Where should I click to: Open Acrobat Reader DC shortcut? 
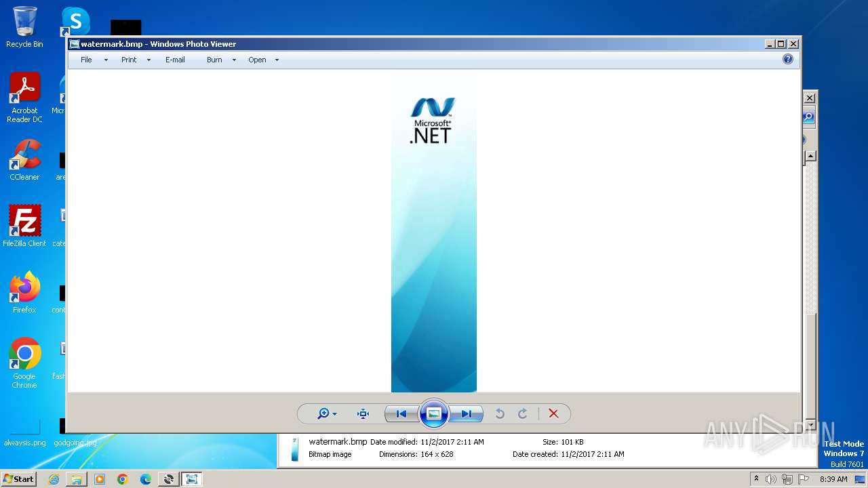(x=24, y=98)
